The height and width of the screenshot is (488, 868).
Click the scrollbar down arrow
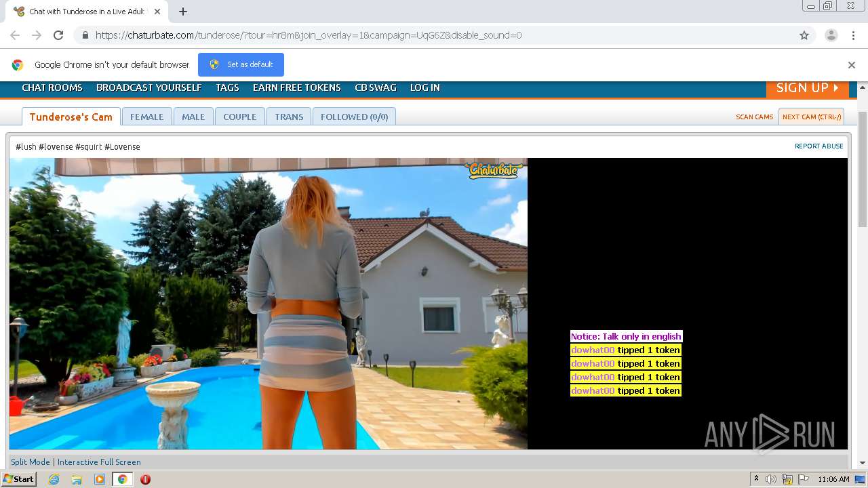tap(863, 463)
